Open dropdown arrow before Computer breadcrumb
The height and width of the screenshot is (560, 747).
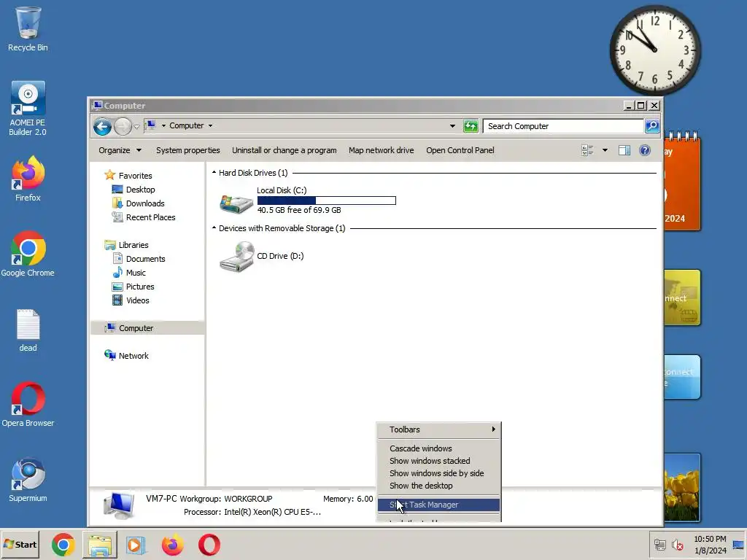point(163,125)
